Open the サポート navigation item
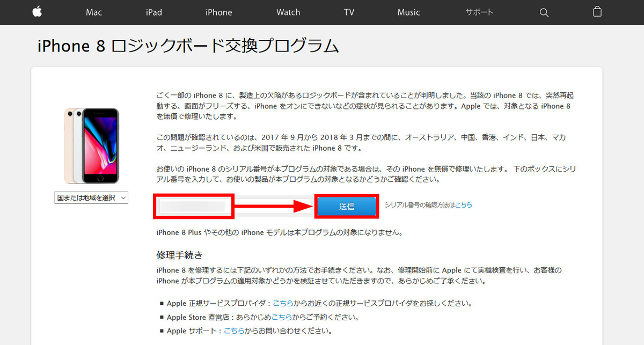This screenshot has width=644, height=345. click(479, 12)
